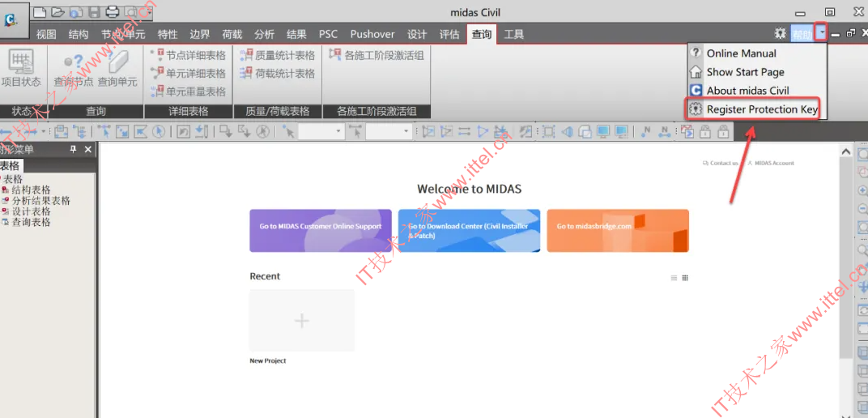868x418 pixels.
Task: Click the element N-N icon in toolbar
Action: point(664,132)
